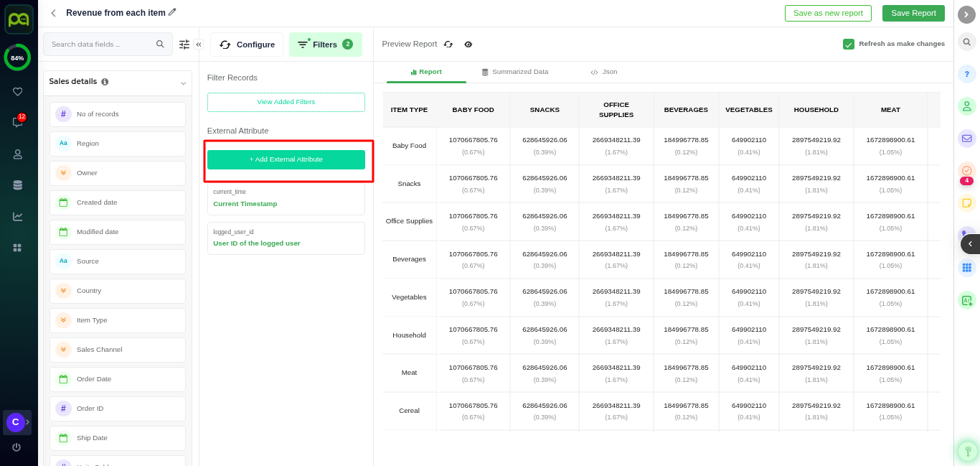980x466 pixels.
Task: Expand the right sidebar with top arrow
Action: point(966,14)
